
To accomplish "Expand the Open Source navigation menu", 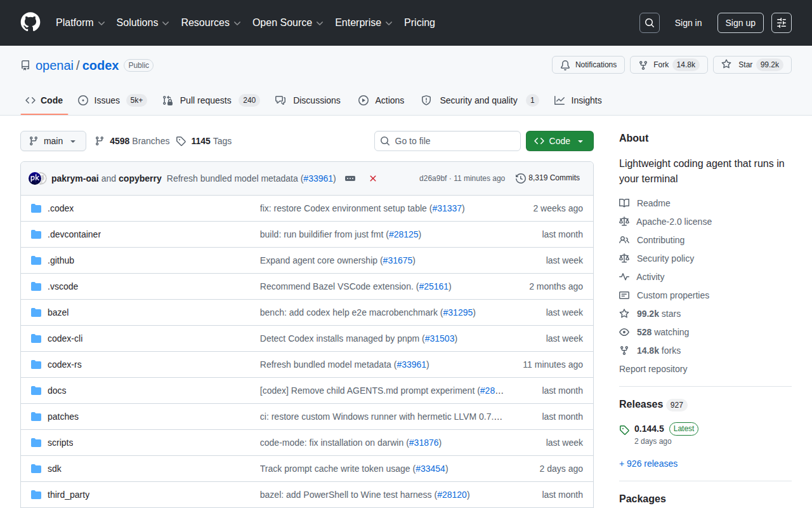I will (x=288, y=23).
